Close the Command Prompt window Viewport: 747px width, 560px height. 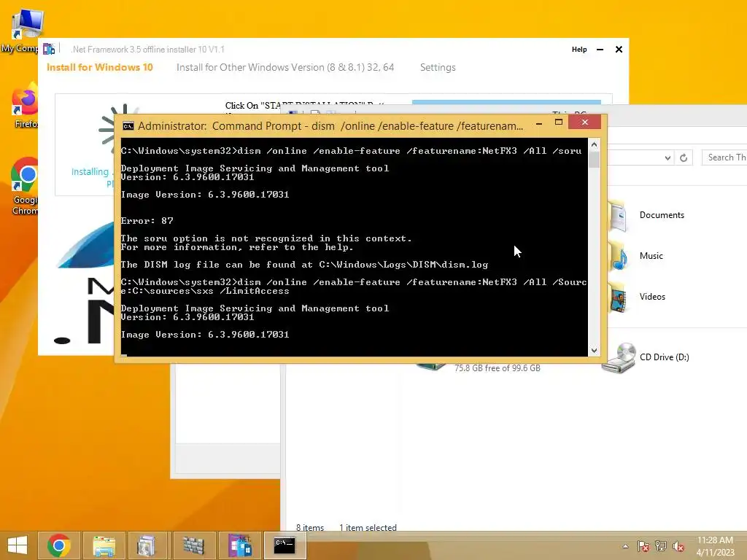click(585, 122)
